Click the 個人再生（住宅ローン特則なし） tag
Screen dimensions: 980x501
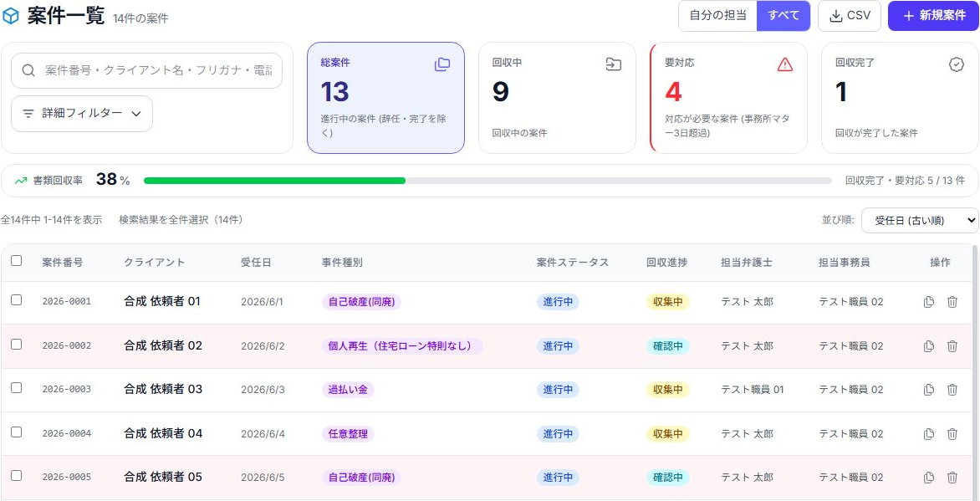pyautogui.click(x=402, y=346)
